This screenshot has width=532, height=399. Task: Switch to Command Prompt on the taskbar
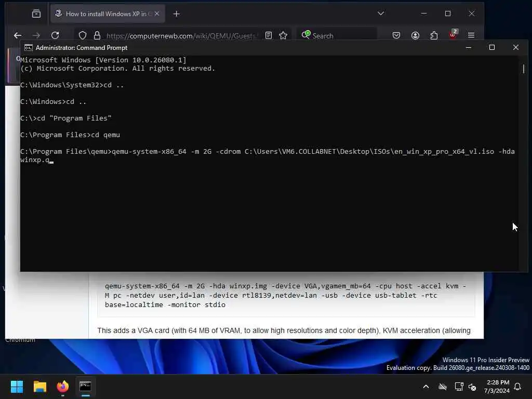tap(85, 387)
